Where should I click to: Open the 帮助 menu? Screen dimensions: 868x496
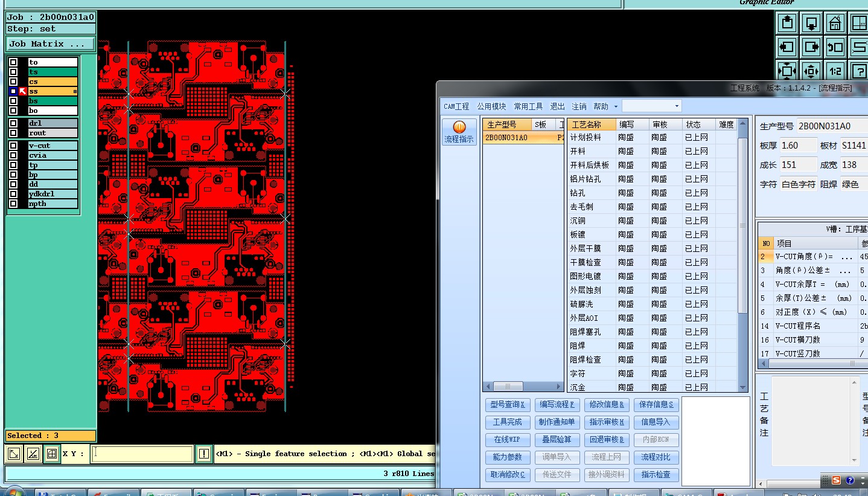pyautogui.click(x=601, y=106)
